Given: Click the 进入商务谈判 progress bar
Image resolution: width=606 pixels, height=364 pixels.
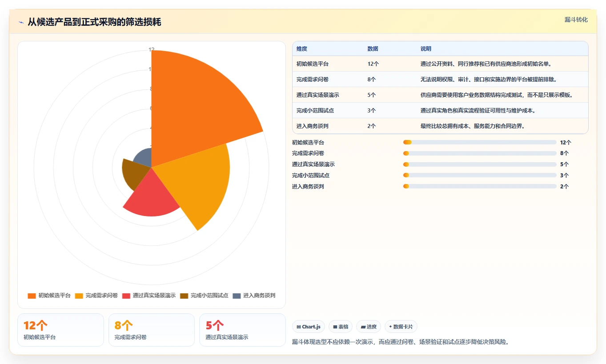Looking at the screenshot, I should pos(480,186).
